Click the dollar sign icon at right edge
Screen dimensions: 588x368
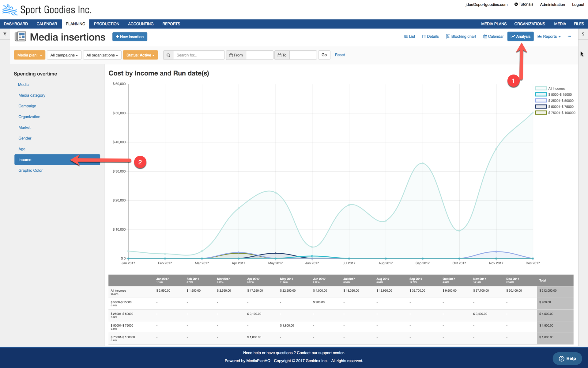(583, 34)
